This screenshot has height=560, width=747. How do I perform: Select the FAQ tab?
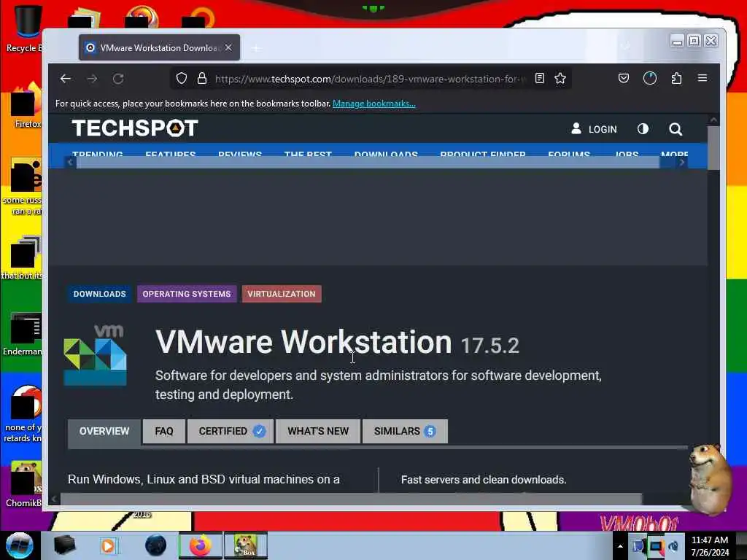point(164,432)
